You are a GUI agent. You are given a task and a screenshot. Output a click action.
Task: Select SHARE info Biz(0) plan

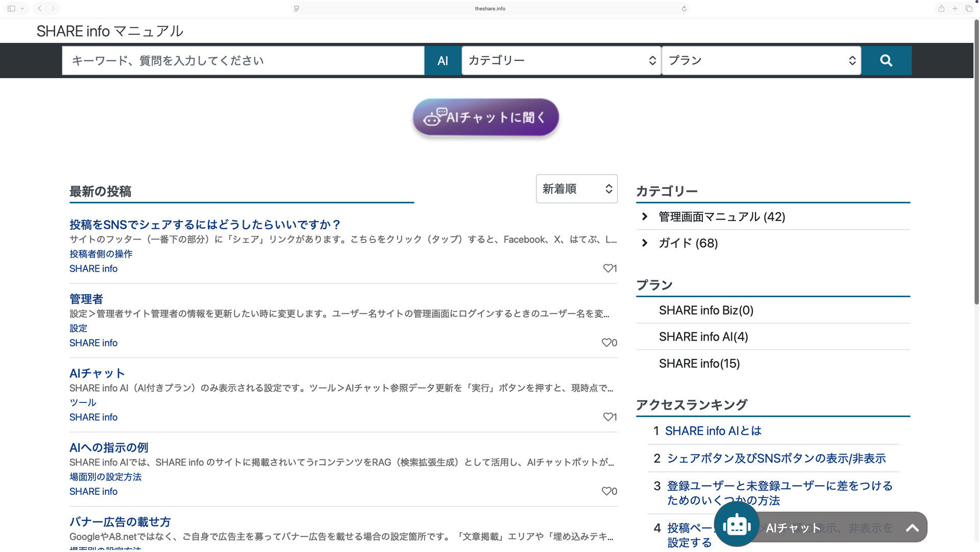coord(706,310)
